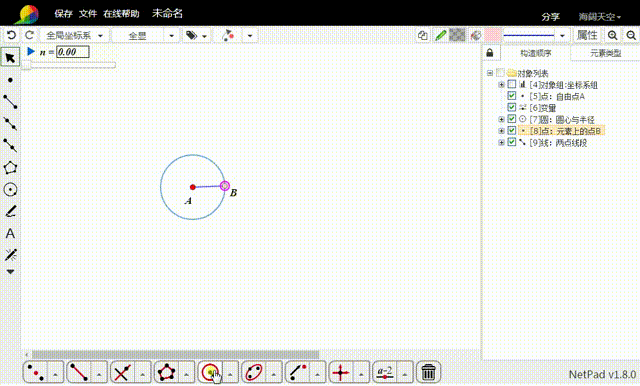Toggle checkbox for [8] point B

pos(511,131)
